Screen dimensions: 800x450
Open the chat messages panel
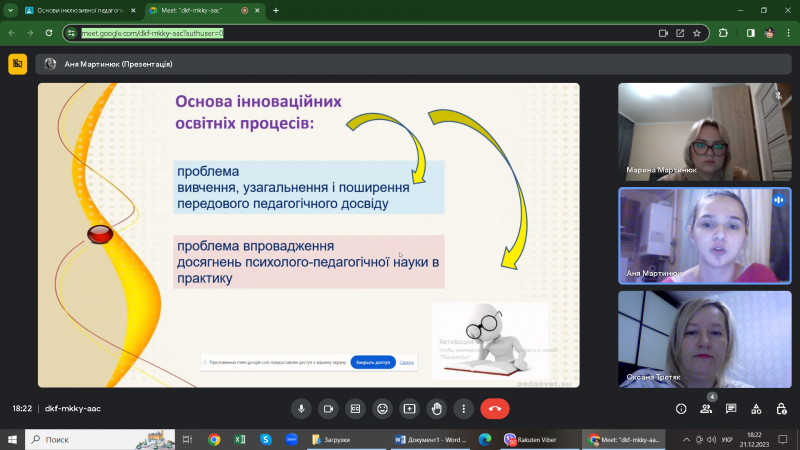(732, 408)
